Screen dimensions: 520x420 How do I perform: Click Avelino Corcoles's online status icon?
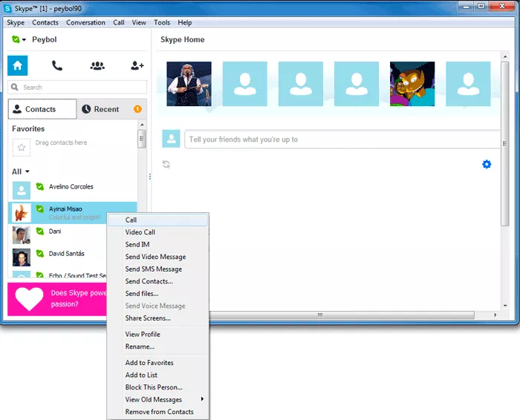pos(40,186)
